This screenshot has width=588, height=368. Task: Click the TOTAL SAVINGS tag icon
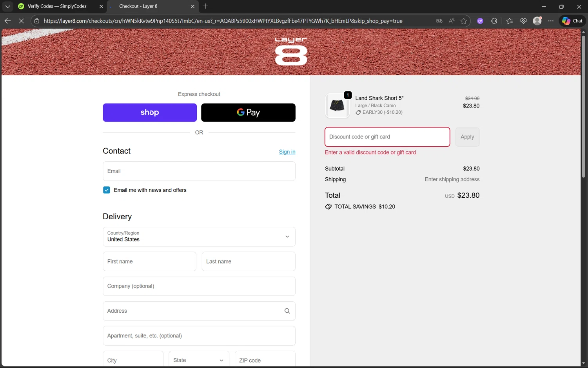[328, 207]
